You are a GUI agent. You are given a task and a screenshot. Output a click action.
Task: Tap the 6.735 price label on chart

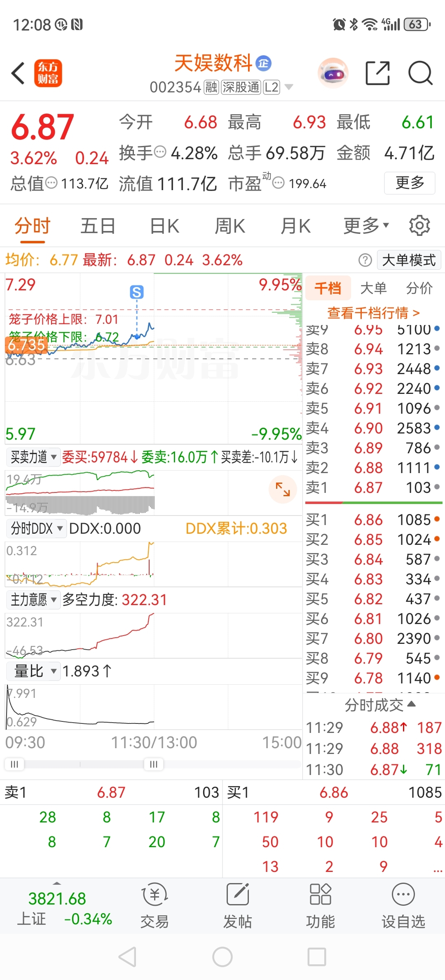26,345
